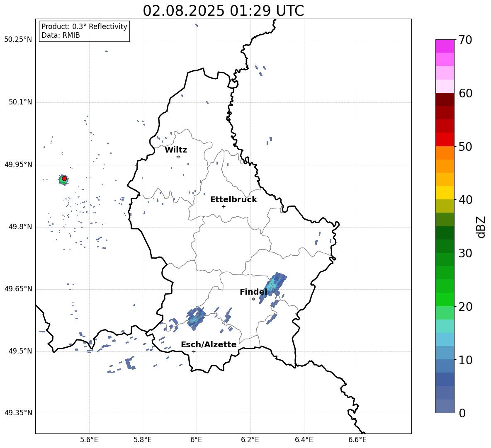Click the 6.4°E longitude label
This screenshot has width=491, height=448.
[x=304, y=440]
